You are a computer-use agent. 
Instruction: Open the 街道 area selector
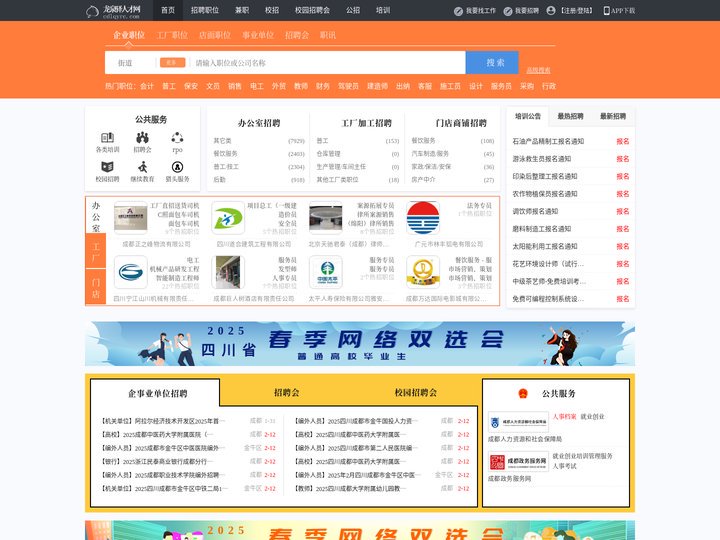pos(125,63)
